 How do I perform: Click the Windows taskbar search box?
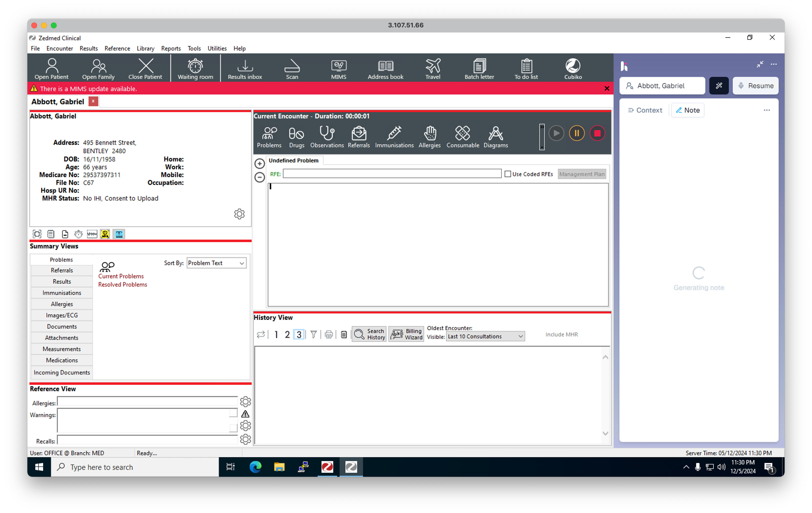coord(135,467)
